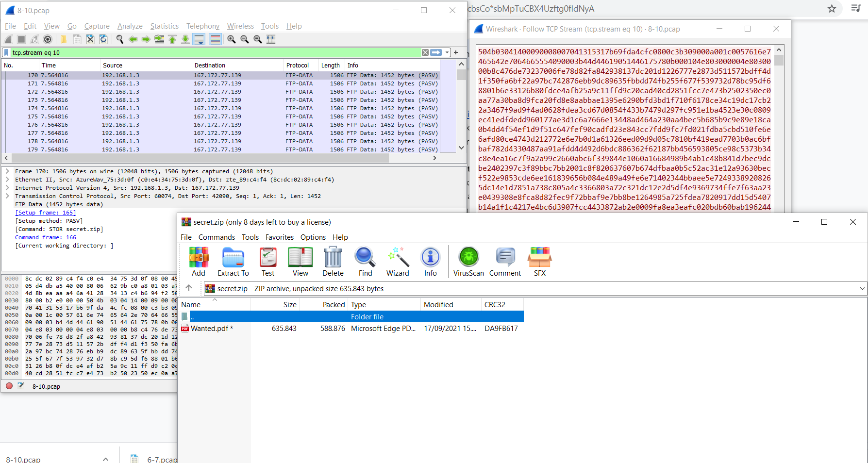Go up one folder in WinRAR
This screenshot has width=868, height=463.
189,288
